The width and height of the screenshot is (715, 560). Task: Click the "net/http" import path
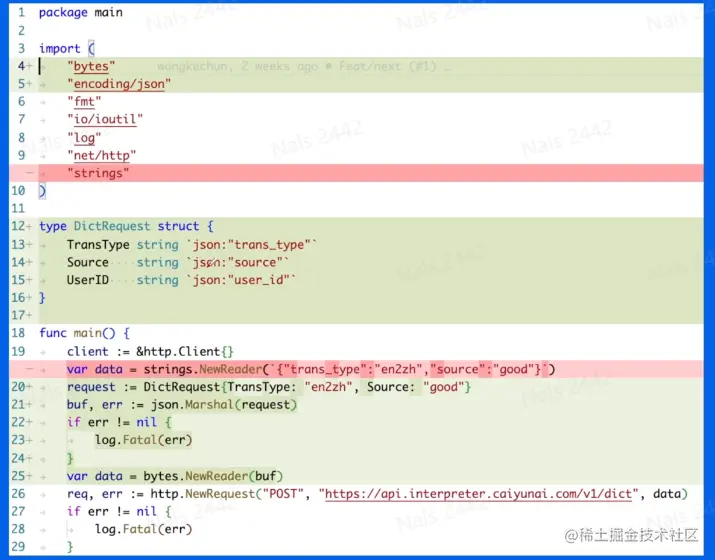pyautogui.click(x=102, y=156)
